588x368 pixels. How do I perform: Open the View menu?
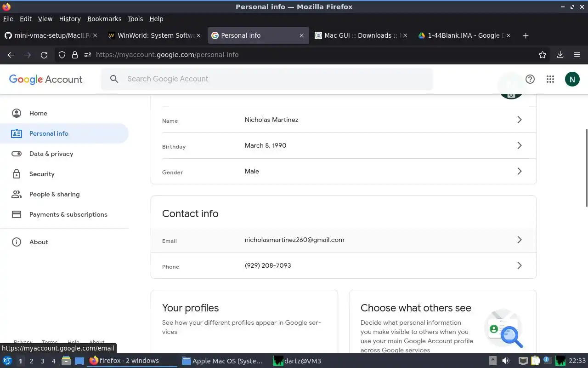click(45, 19)
